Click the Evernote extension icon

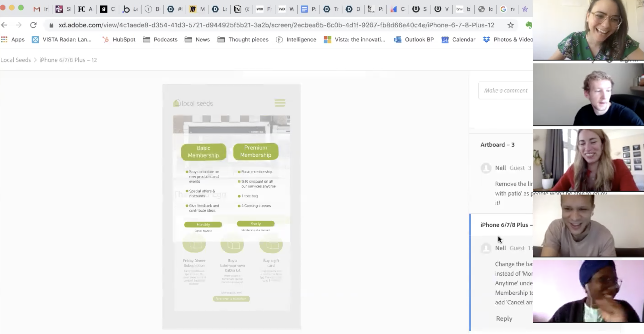tap(528, 25)
